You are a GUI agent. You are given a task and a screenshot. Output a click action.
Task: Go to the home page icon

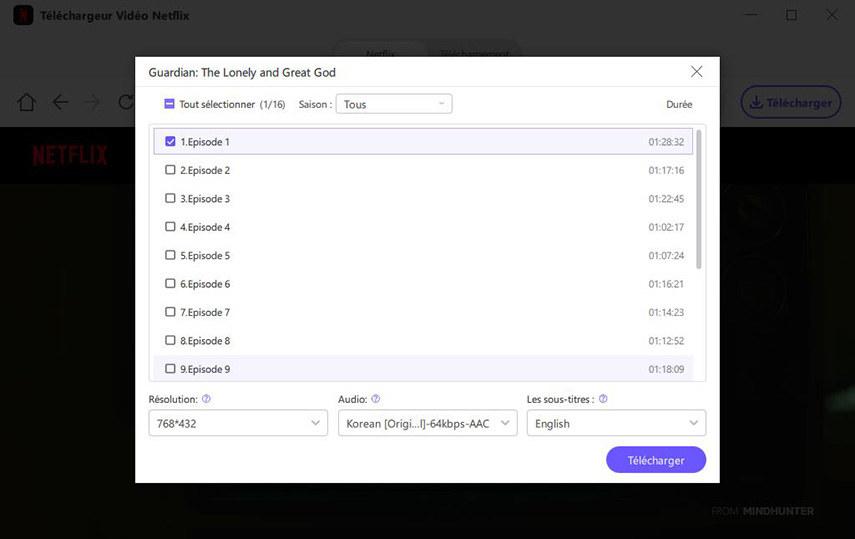(x=26, y=102)
